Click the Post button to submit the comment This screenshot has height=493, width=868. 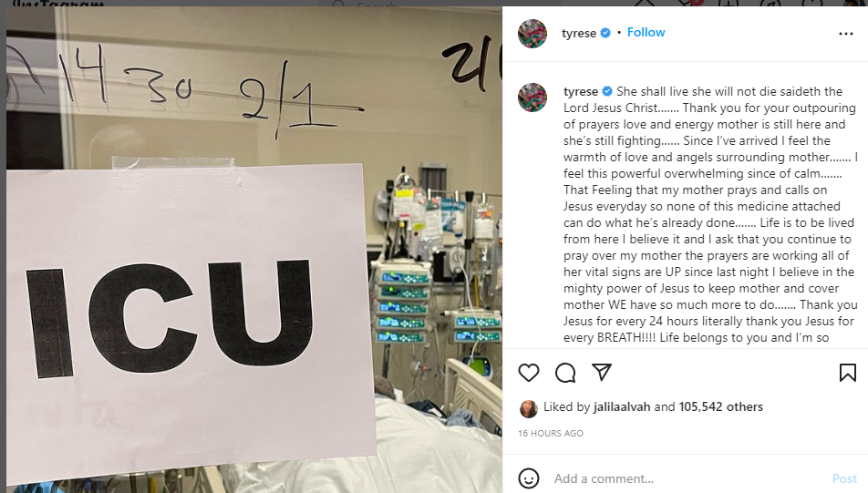[x=844, y=478]
